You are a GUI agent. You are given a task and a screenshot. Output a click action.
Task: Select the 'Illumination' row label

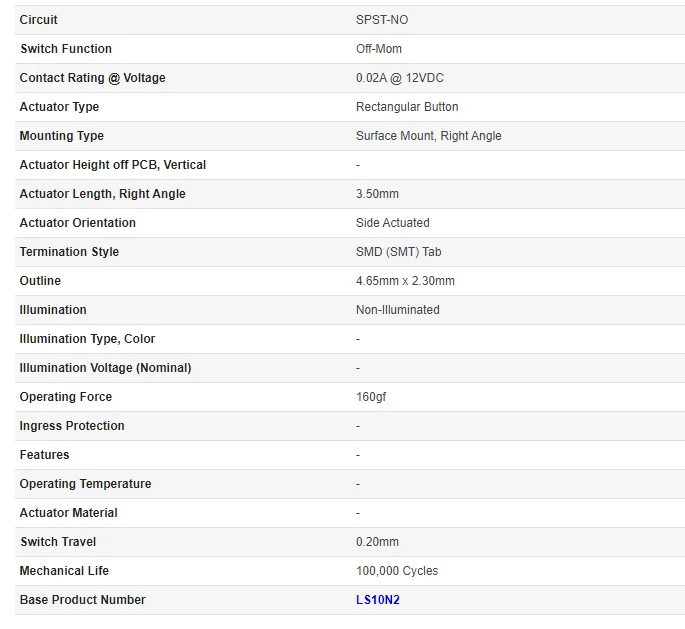(x=53, y=310)
